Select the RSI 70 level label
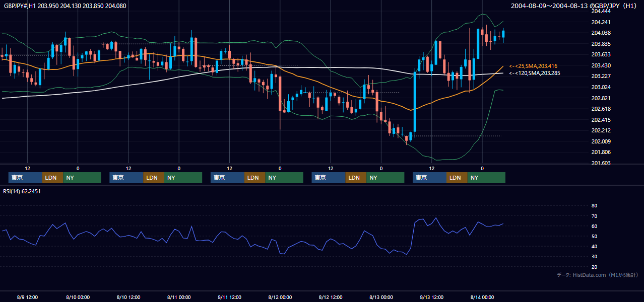Screen dimensions: 644x302 (594, 216)
